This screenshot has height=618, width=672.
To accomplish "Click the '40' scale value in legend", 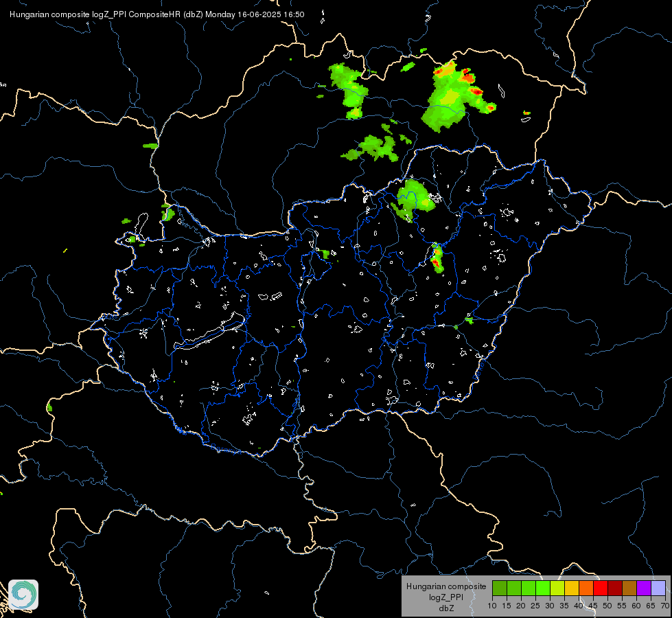I will pos(579,606).
